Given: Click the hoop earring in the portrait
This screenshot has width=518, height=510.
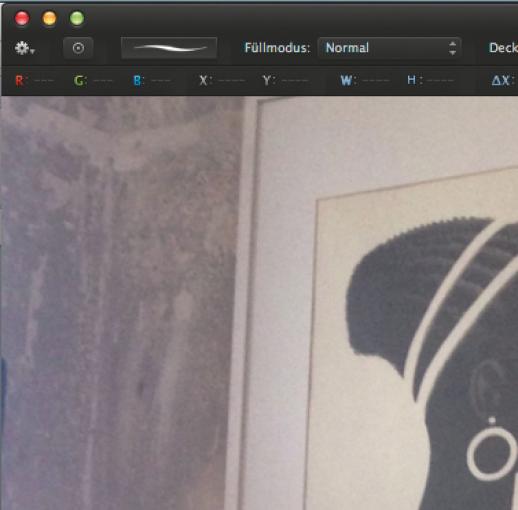Looking at the screenshot, I should pos(492,453).
